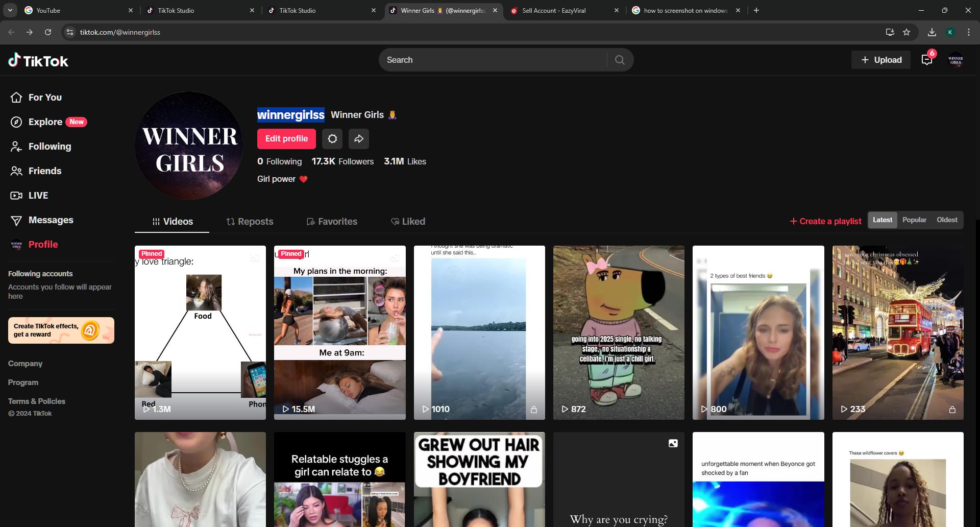Open pinned video with 15.5M views
The width and height of the screenshot is (980, 527).
[339, 332]
